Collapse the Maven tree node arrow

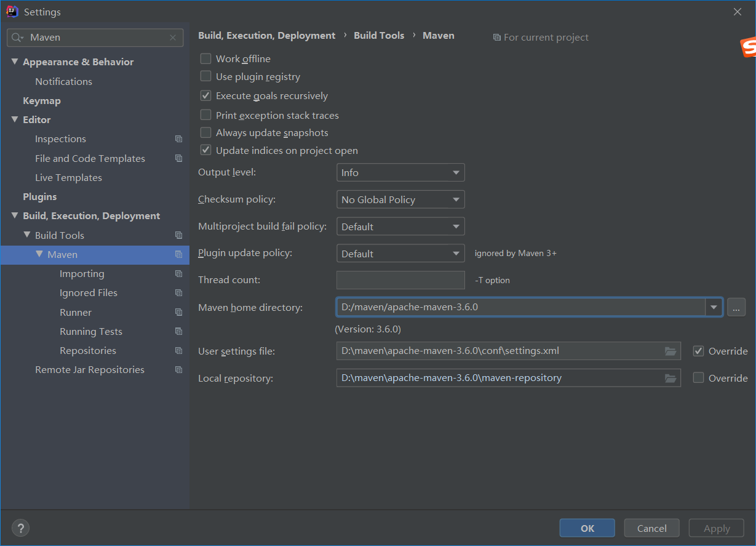pyautogui.click(x=39, y=254)
